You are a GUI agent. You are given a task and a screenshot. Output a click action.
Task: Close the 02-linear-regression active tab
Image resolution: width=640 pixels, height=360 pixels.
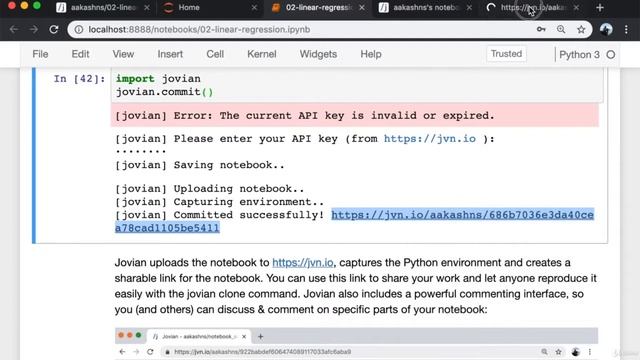click(x=362, y=7)
